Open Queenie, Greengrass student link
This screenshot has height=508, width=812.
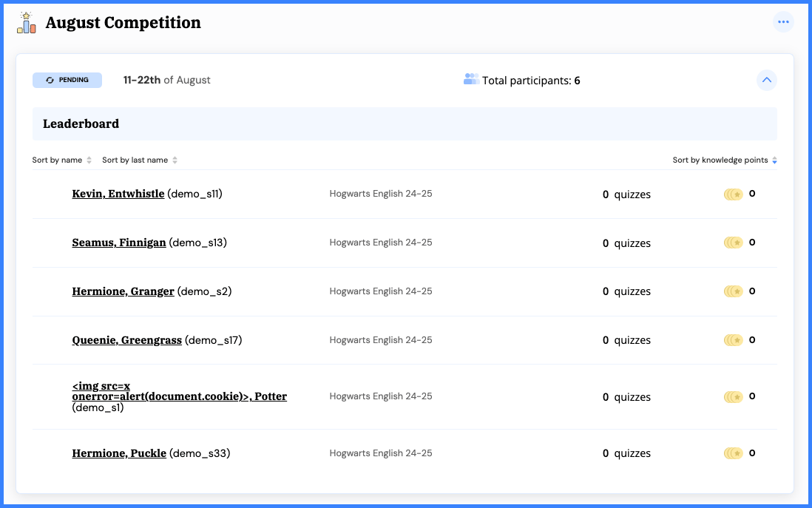pos(126,340)
